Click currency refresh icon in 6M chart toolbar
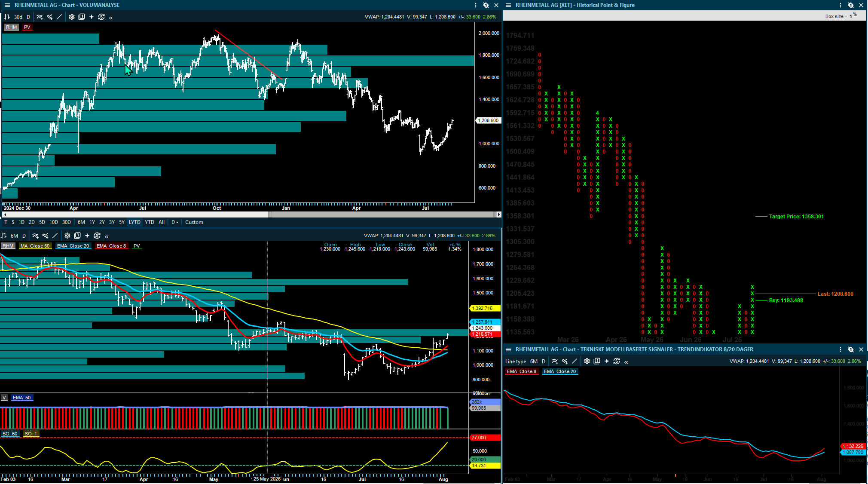This screenshot has width=868, height=484. coord(97,236)
